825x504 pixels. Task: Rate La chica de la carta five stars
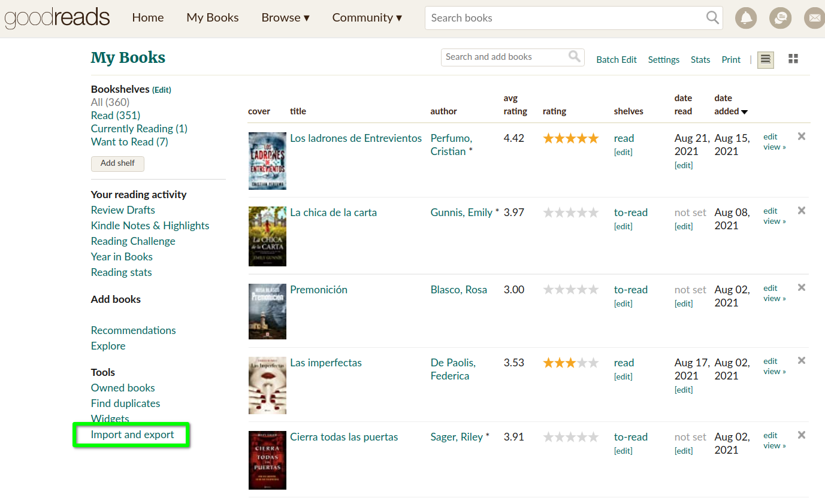click(593, 212)
